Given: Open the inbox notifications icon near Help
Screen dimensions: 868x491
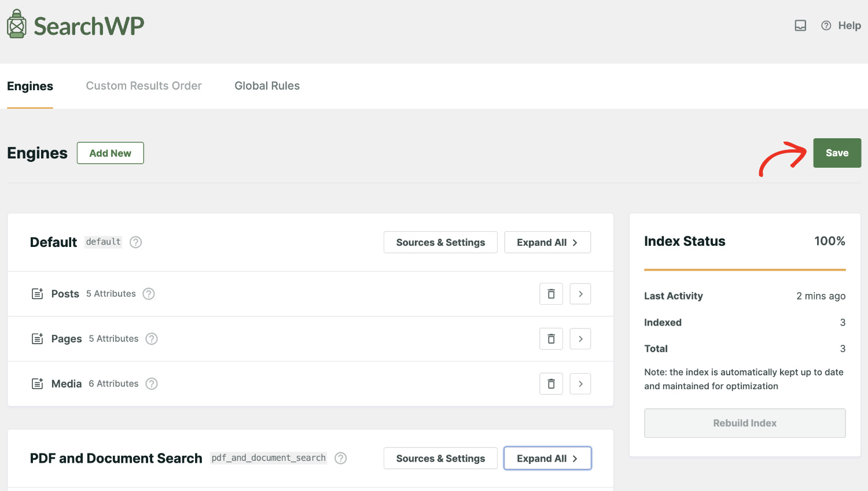Looking at the screenshot, I should [800, 25].
